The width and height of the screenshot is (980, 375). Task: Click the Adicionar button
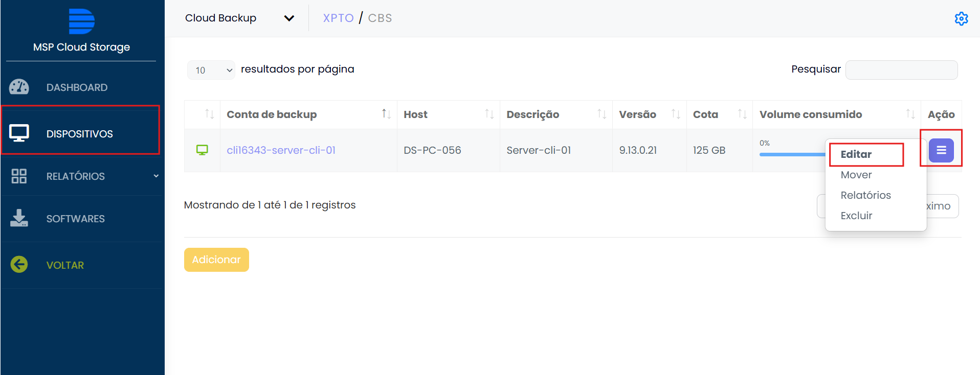[x=216, y=260]
